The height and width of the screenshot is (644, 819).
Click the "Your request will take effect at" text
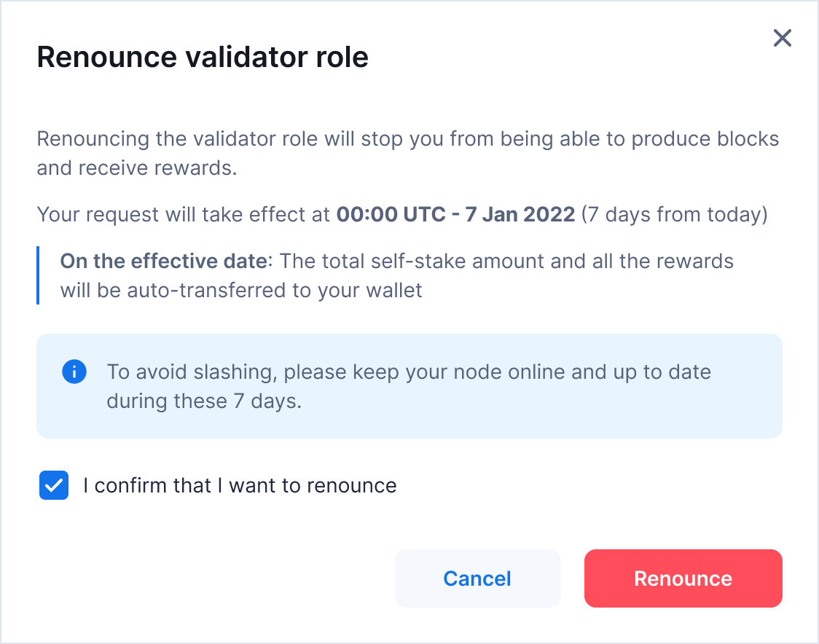point(184,215)
